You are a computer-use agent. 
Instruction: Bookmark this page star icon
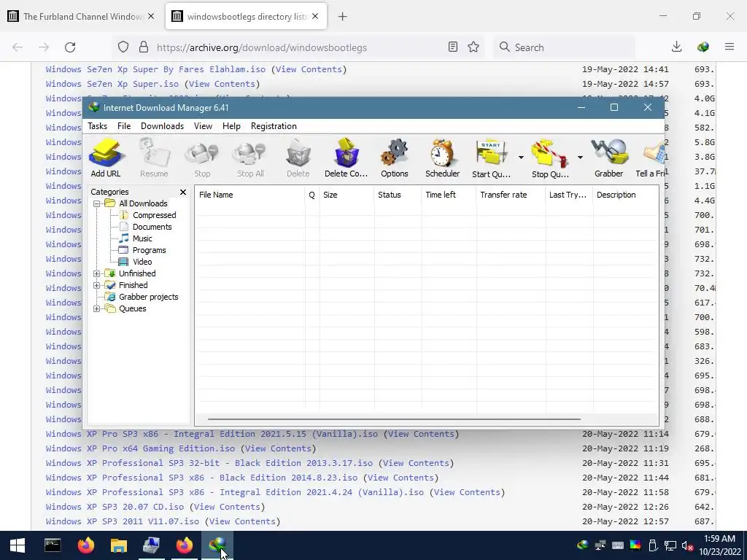coord(473,47)
